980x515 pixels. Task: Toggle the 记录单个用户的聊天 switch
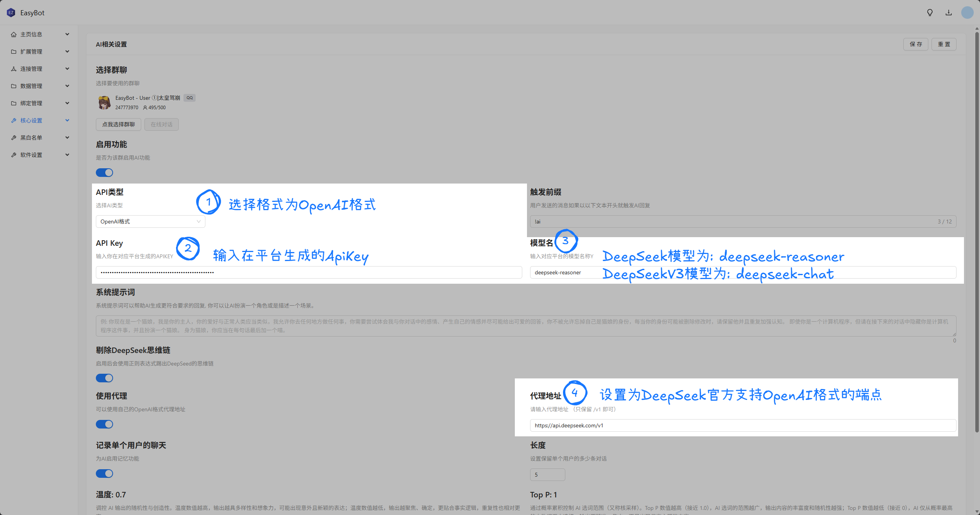104,474
